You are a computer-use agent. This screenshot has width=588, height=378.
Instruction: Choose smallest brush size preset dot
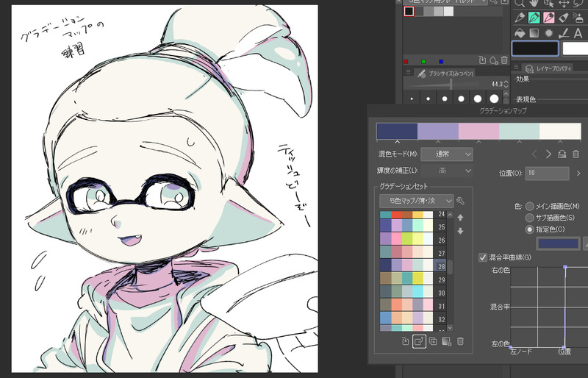[412, 99]
